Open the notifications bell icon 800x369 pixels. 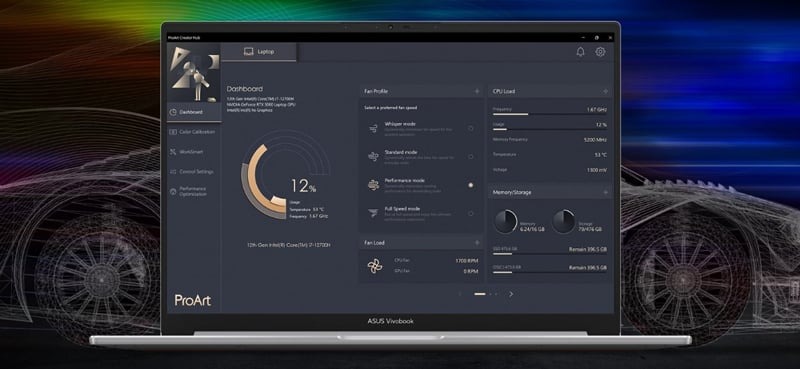tap(580, 52)
